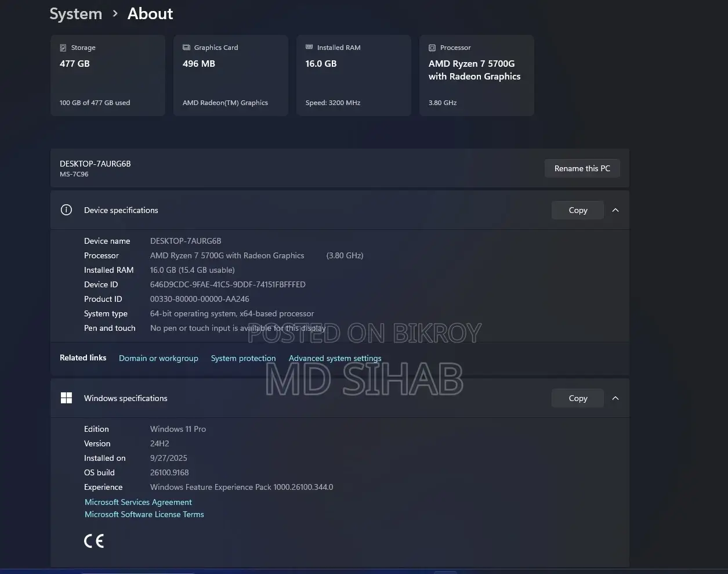Open the Installed RAM 16.0 GB card
728x574 pixels.
coord(354,75)
